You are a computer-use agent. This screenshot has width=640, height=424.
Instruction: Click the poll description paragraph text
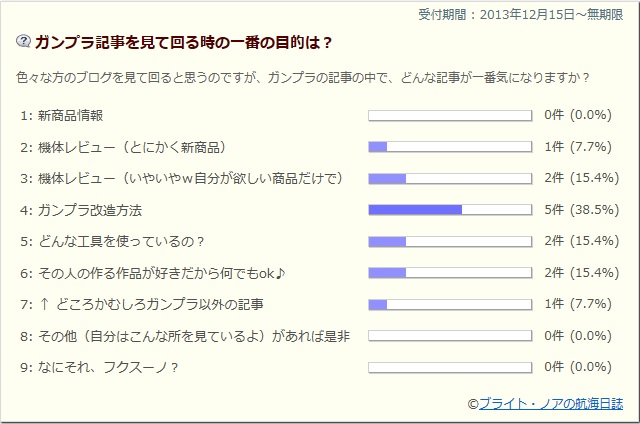click(x=303, y=77)
